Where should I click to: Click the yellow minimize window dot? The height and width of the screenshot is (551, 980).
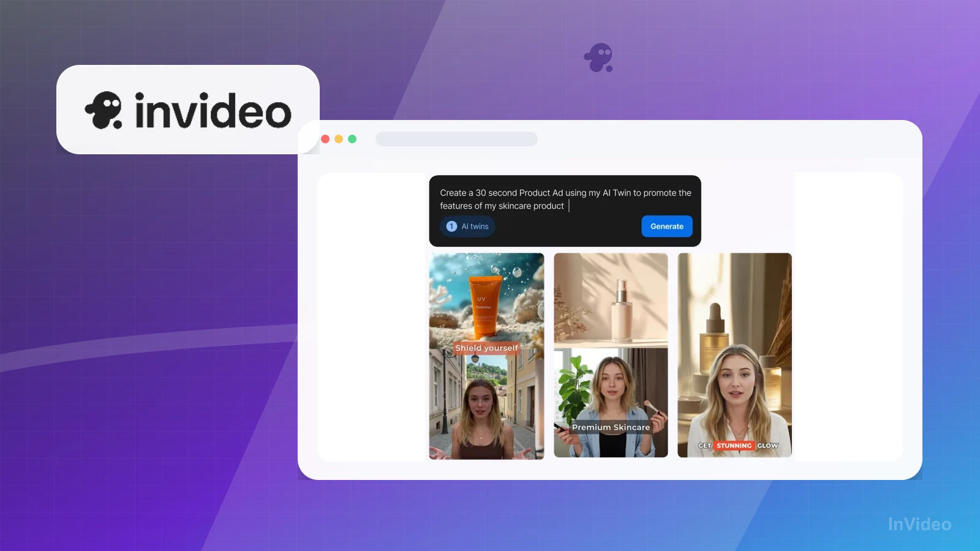(339, 139)
